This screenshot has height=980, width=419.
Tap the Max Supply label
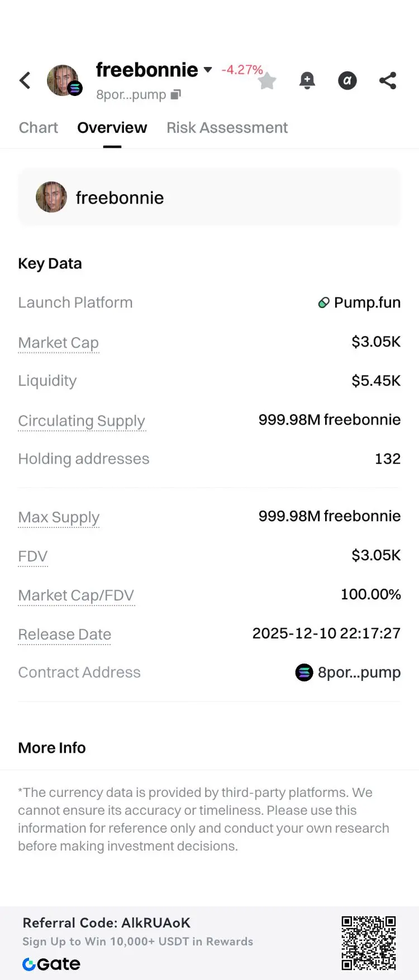pos(59,517)
